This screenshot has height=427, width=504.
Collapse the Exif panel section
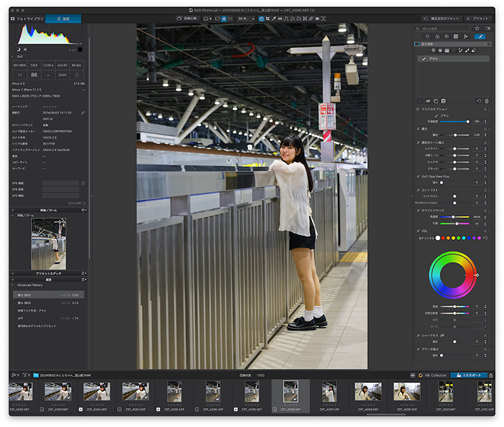(13, 56)
